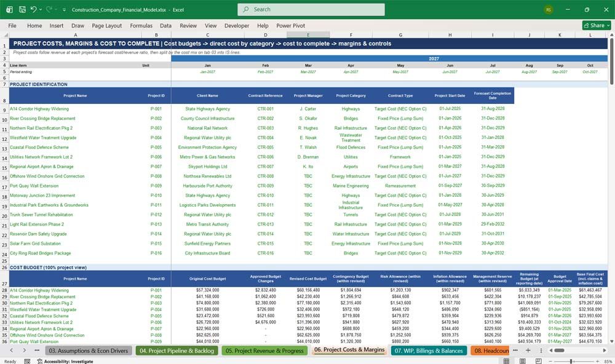Click the horizontal scrollbar thumb
615x364 pixels.
pyautogui.click(x=559, y=350)
